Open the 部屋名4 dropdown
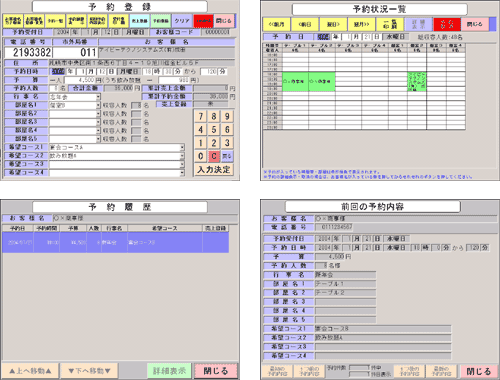The image size is (500, 380). (x=98, y=130)
